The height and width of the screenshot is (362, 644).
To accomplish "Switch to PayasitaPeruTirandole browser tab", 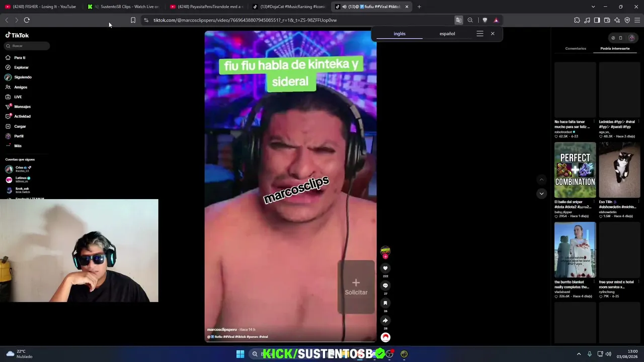I will [207, 7].
